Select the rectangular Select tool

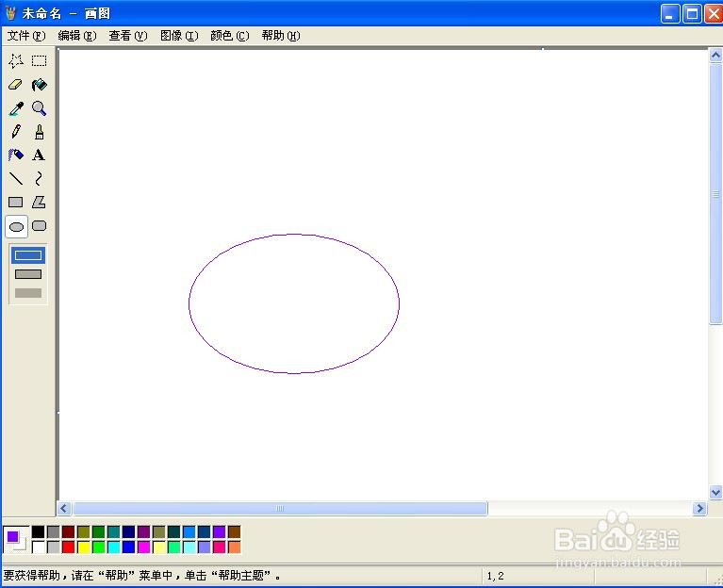[40, 61]
